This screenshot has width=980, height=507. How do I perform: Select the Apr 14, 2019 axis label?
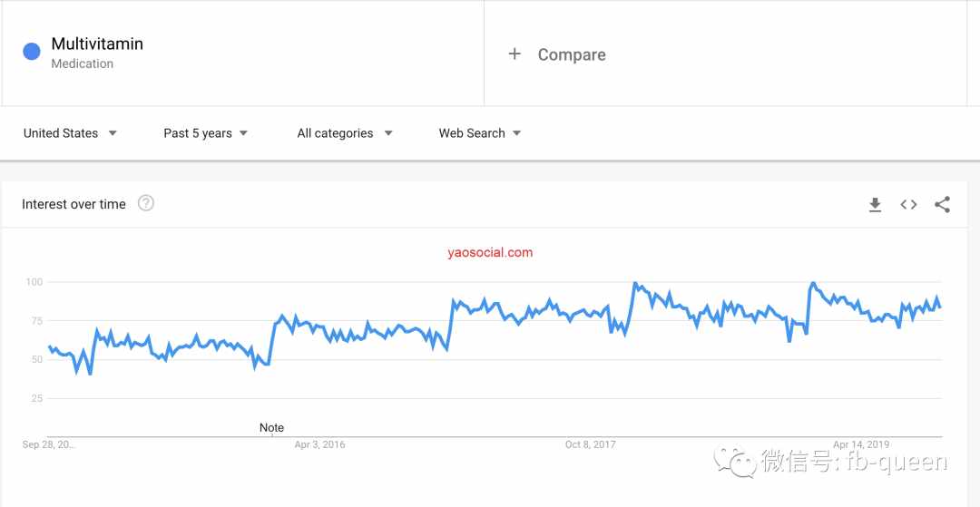coord(860,444)
